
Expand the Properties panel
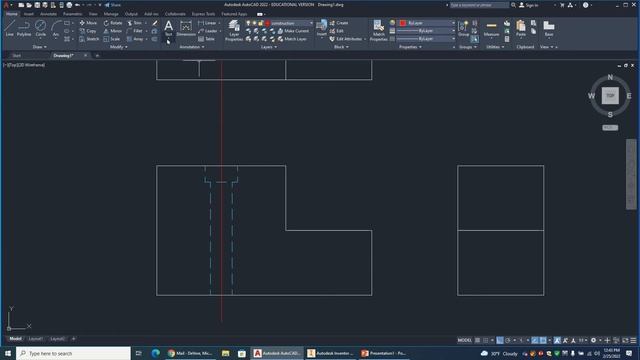410,47
